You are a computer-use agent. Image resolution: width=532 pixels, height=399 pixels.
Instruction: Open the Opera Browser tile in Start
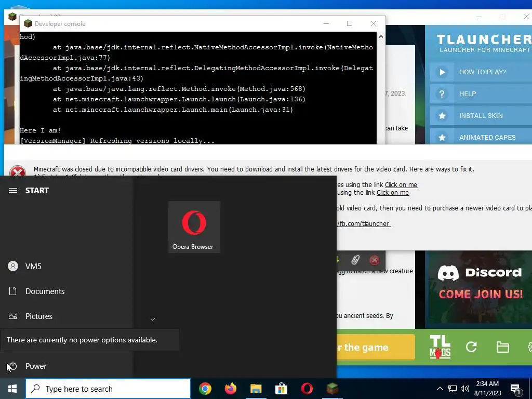point(194,227)
